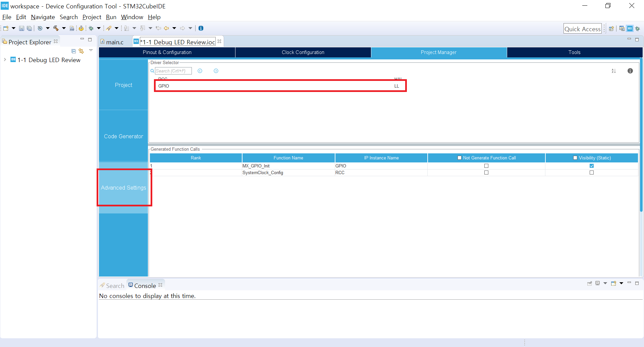Viewport: 644px width, 347px height.
Task: Go to next annotation icon
Action: pyautogui.click(x=126, y=29)
